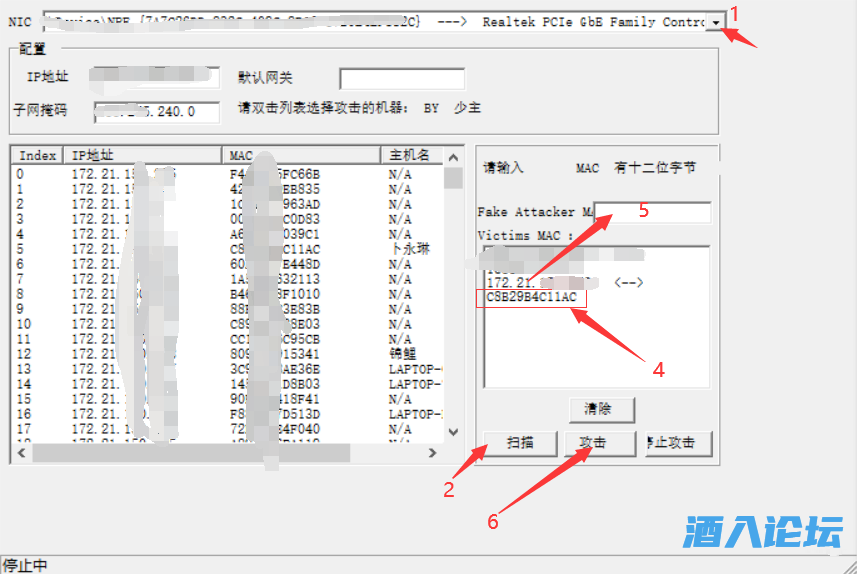Sort by the 主机名 column header
The height and width of the screenshot is (574, 857).
pyautogui.click(x=412, y=155)
